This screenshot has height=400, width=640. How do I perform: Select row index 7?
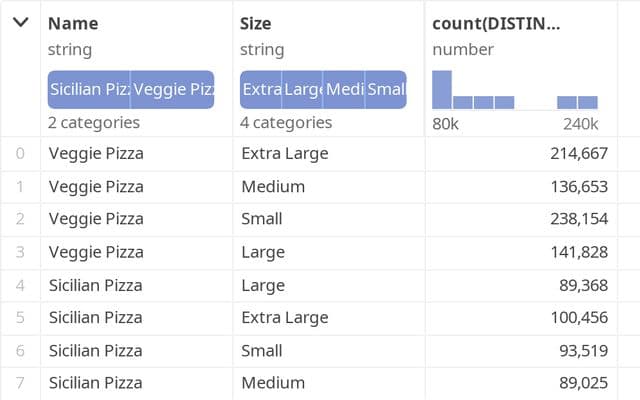click(x=20, y=383)
